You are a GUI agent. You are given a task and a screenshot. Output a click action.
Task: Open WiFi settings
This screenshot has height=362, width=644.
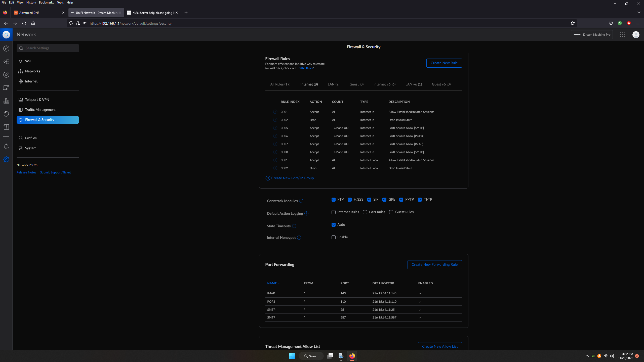pyautogui.click(x=48, y=61)
